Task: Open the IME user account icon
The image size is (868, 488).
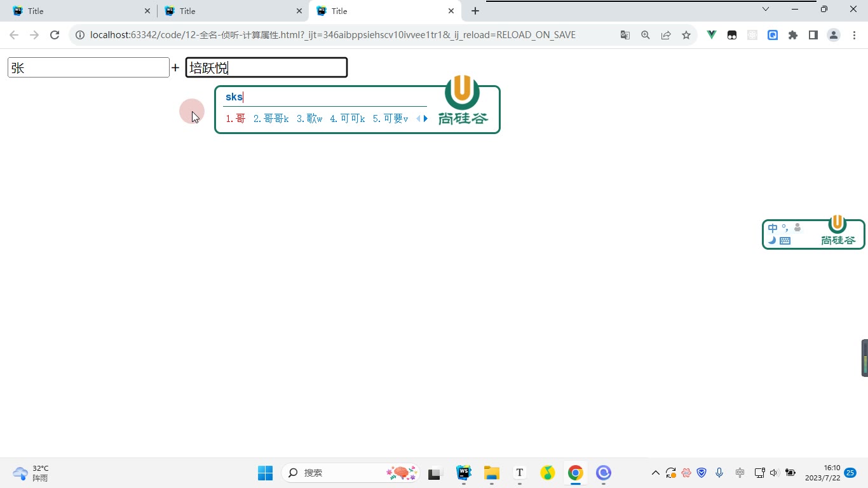Action: (797, 227)
